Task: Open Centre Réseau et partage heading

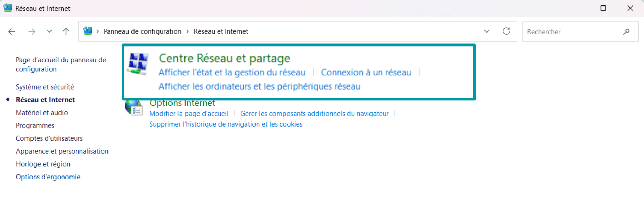Action: click(225, 58)
